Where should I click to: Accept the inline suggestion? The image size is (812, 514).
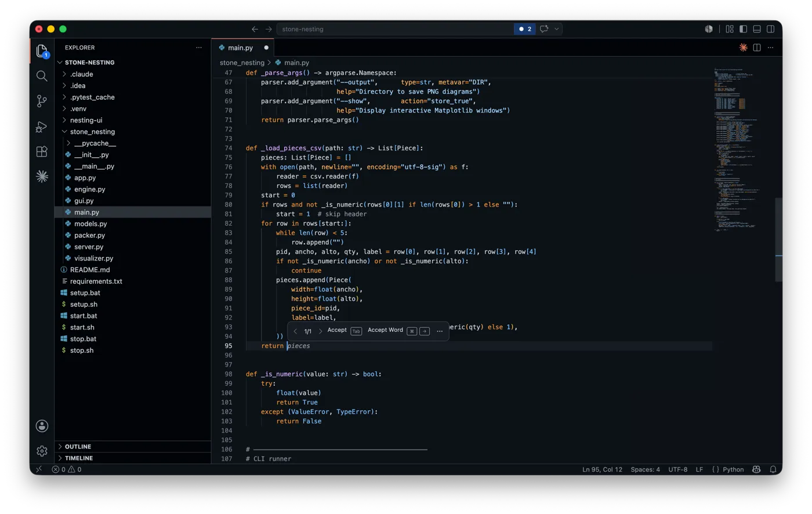(x=344, y=331)
